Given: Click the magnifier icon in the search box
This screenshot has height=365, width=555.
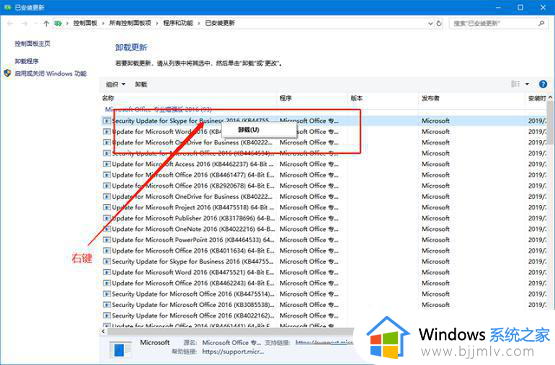Looking at the screenshot, I should pos(541,23).
